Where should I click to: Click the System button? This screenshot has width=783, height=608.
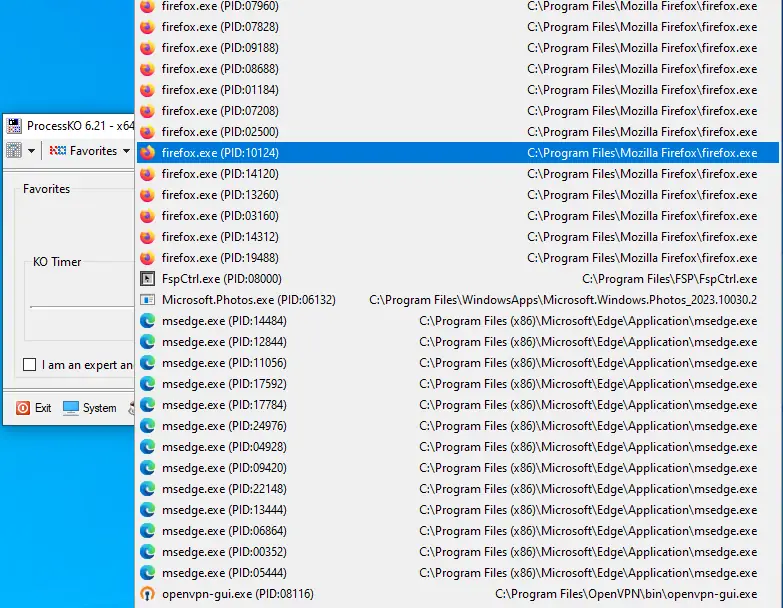pos(90,408)
